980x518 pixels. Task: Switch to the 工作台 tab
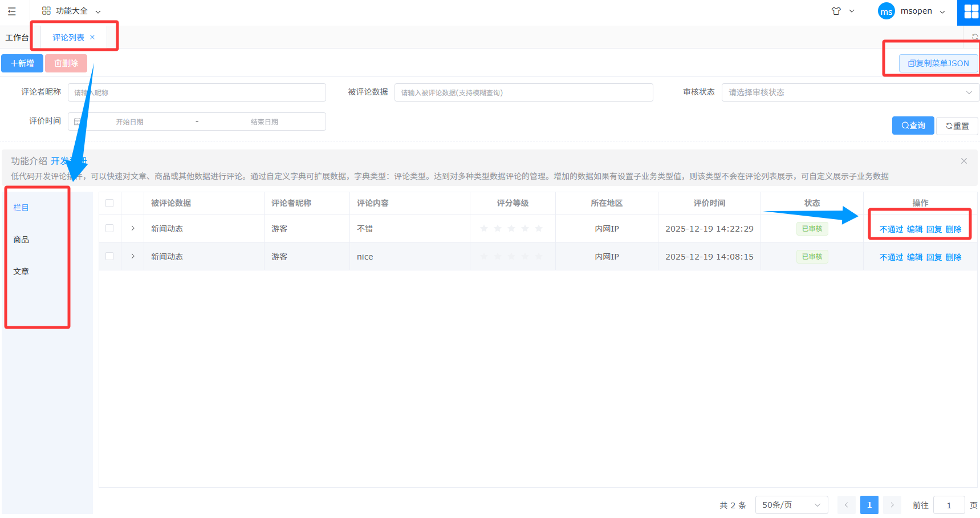point(17,38)
